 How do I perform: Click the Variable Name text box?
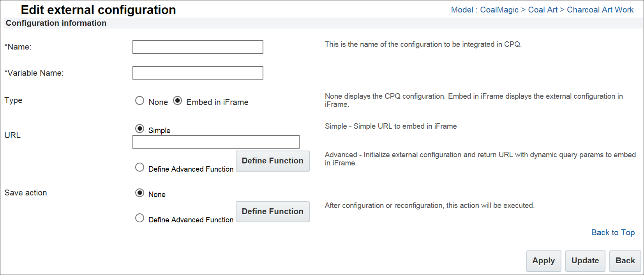coord(198,73)
